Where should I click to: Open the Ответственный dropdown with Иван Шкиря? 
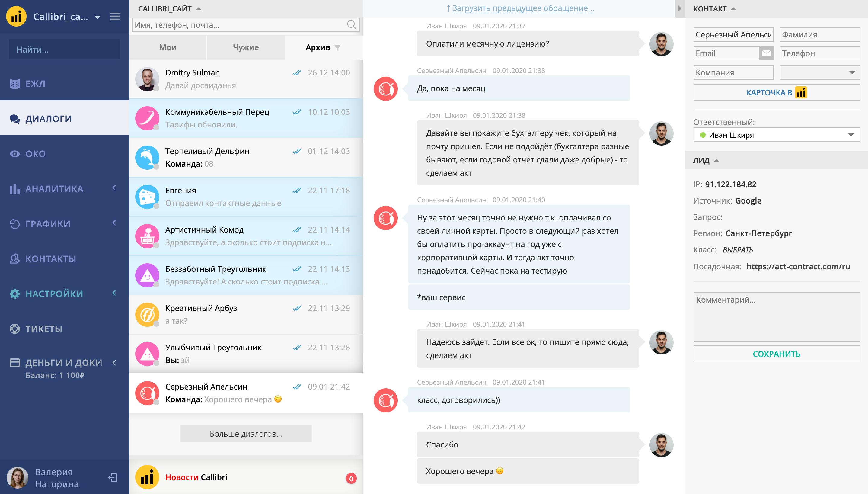(x=777, y=135)
